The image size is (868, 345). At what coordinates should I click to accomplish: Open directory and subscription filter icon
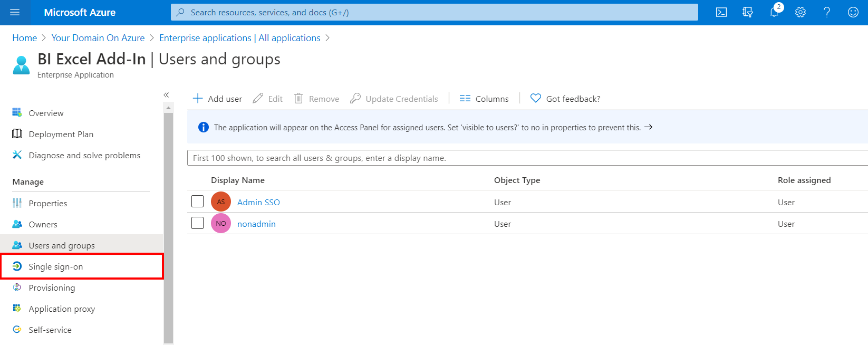(748, 12)
